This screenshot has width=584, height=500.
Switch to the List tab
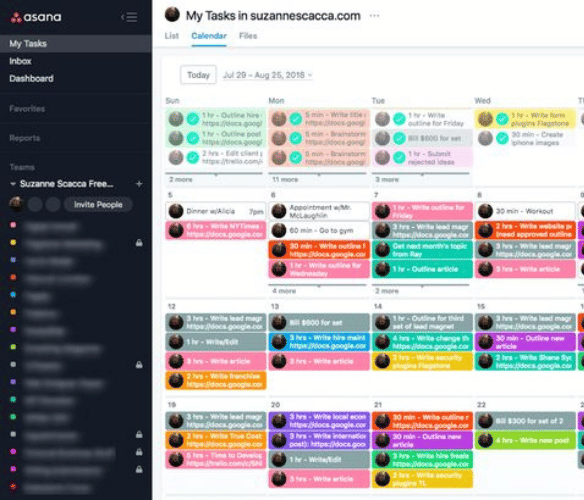[x=172, y=36]
